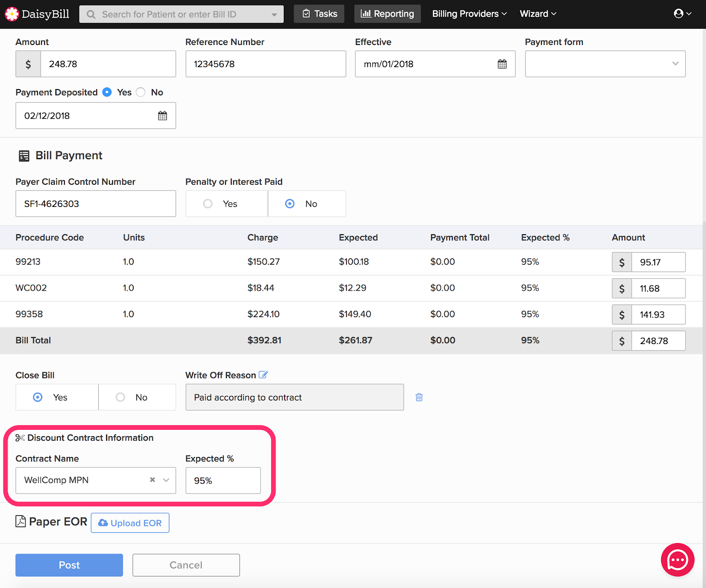Click the Expected % column header
Image resolution: width=706 pixels, height=588 pixels.
click(545, 237)
